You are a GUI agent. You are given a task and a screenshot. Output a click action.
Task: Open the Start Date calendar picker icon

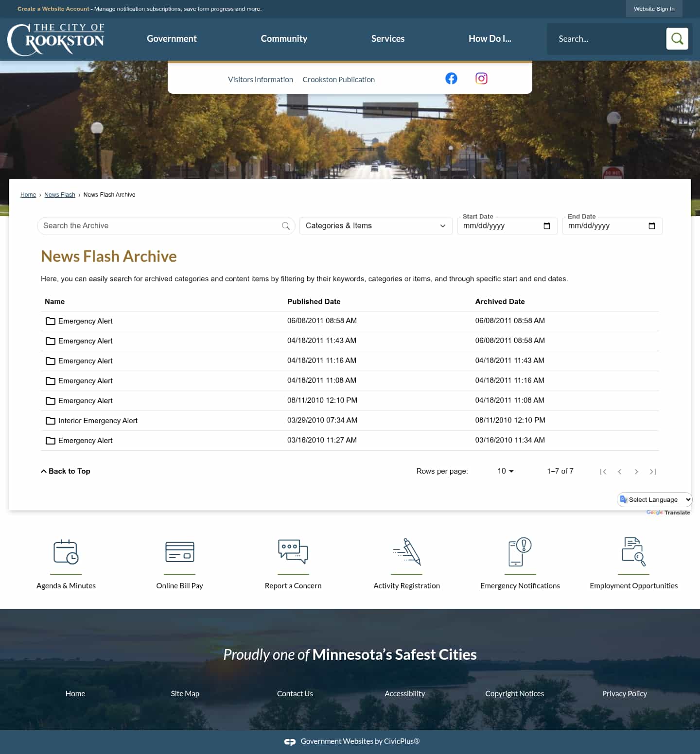click(547, 226)
